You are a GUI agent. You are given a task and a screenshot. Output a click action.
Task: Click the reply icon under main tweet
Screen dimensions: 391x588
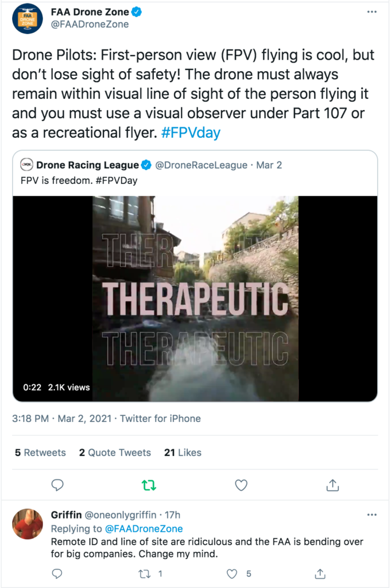[x=57, y=485]
